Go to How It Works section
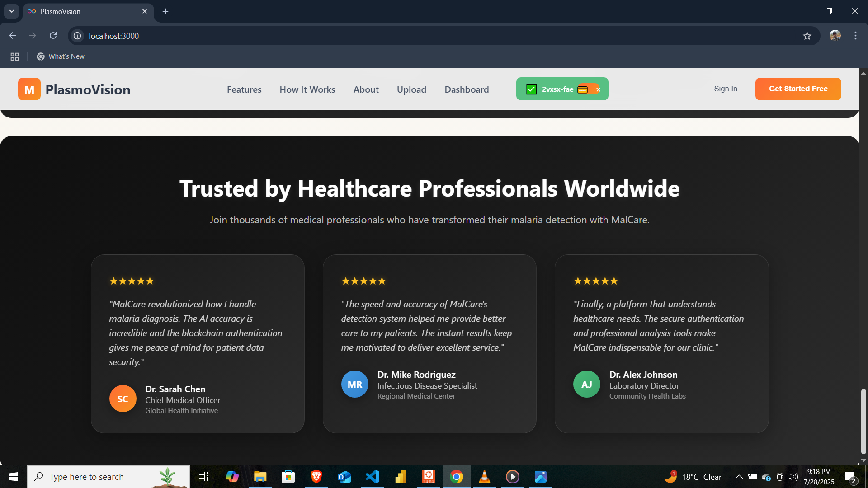This screenshot has height=488, width=868. point(307,89)
